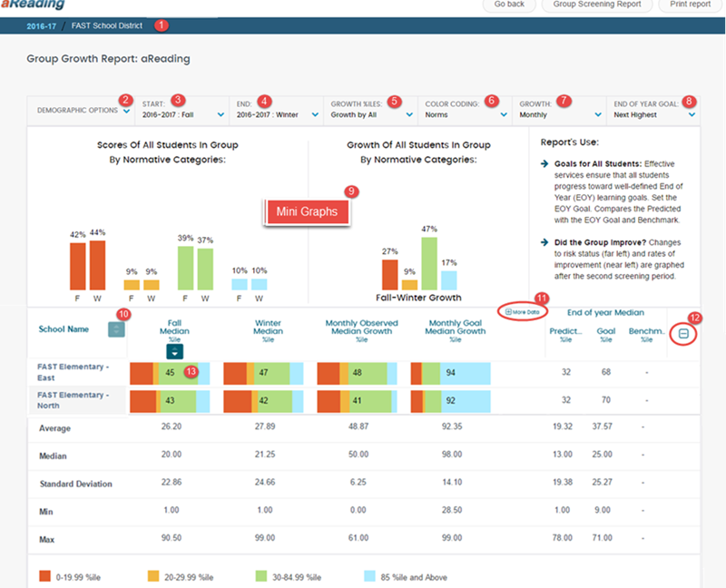Click the blue 85 %ile and Above swatch
The height and width of the screenshot is (588, 726).
tap(369, 576)
